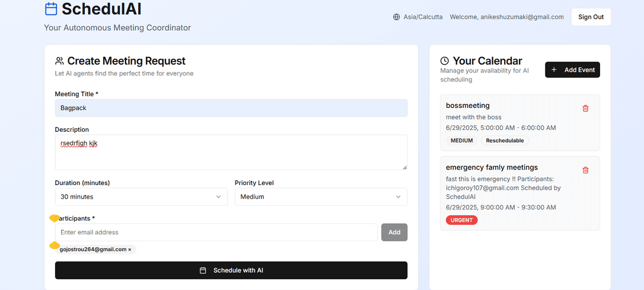Viewport: 644px width, 290px height.
Task: Click the Schedule with AI button
Action: [231, 270]
